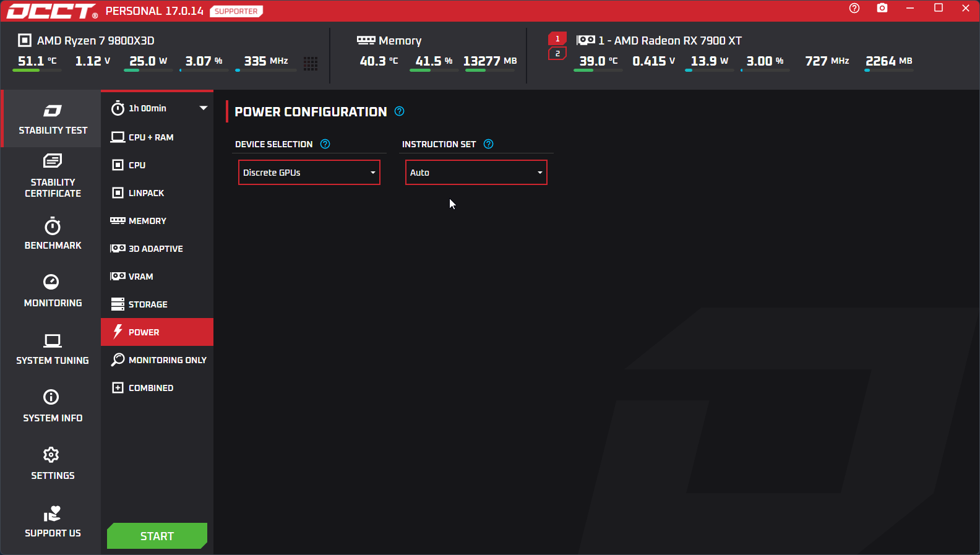Open the help icon in title bar
The width and height of the screenshot is (980, 555).
tap(854, 8)
